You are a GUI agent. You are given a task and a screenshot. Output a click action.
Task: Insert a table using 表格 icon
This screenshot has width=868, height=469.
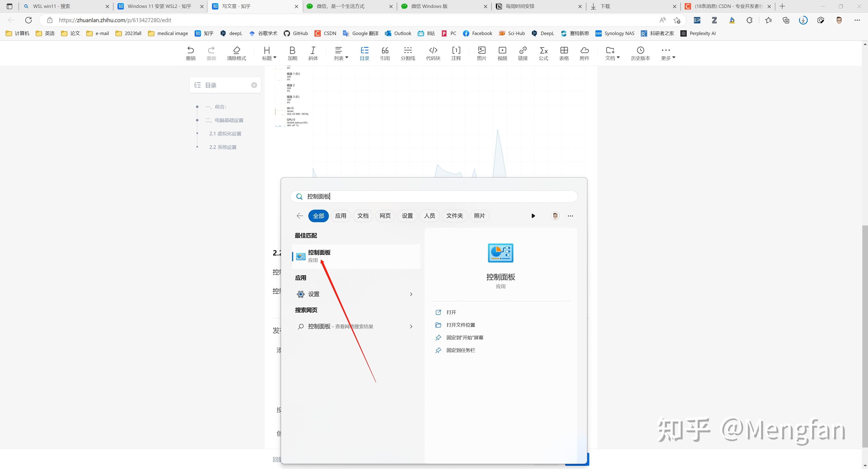coord(564,53)
